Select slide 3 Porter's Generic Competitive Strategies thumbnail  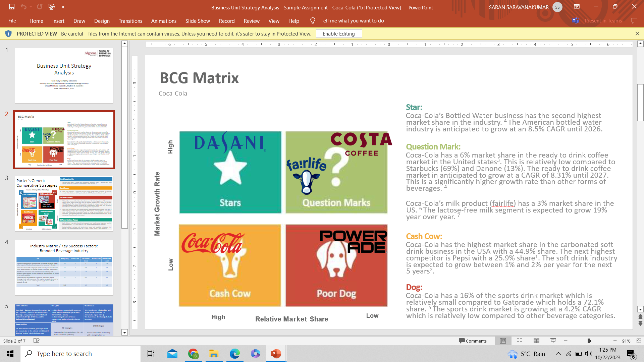pos(64,204)
